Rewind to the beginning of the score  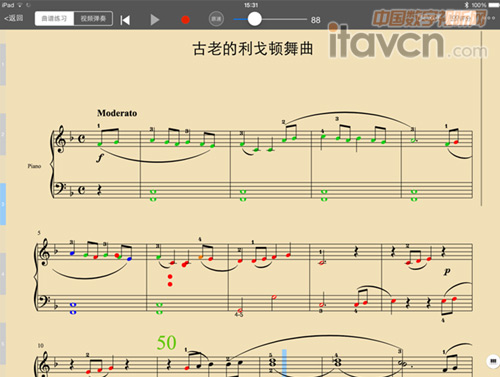coord(125,20)
